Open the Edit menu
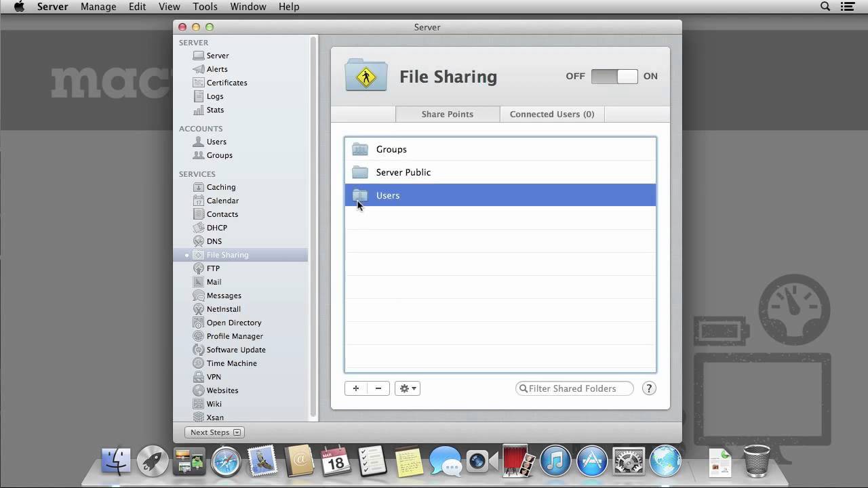The image size is (868, 488). click(x=138, y=7)
